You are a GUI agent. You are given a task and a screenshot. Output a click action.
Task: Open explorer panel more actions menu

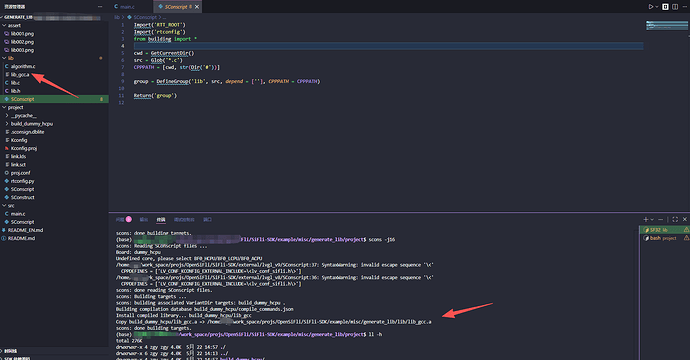(x=100, y=7)
